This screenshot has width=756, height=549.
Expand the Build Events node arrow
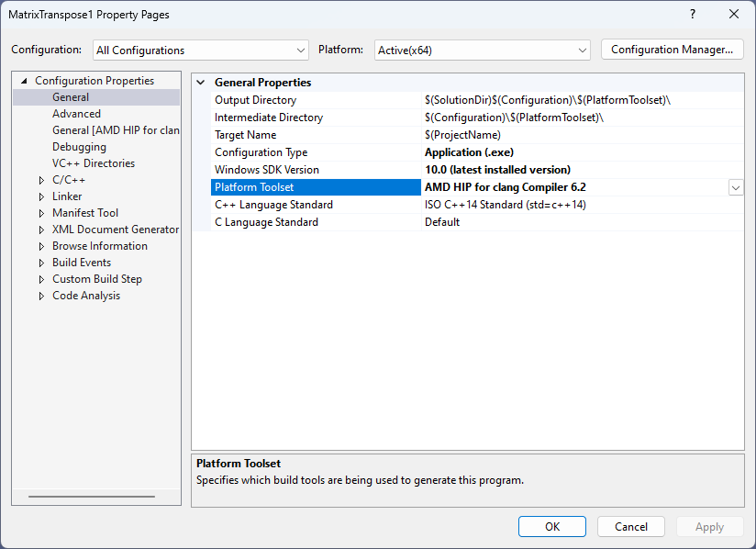[41, 263]
